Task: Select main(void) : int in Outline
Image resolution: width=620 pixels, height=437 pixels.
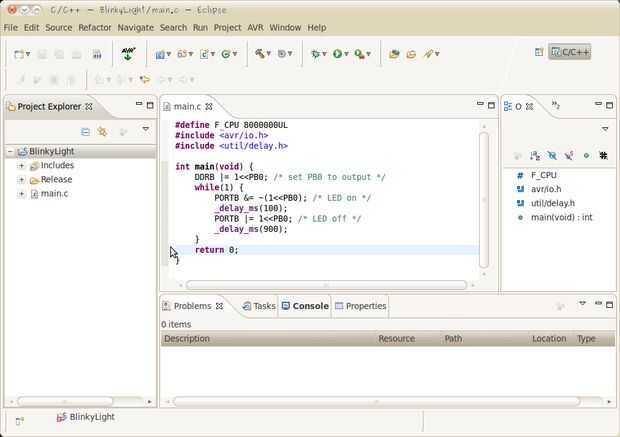Action: pyautogui.click(x=560, y=217)
